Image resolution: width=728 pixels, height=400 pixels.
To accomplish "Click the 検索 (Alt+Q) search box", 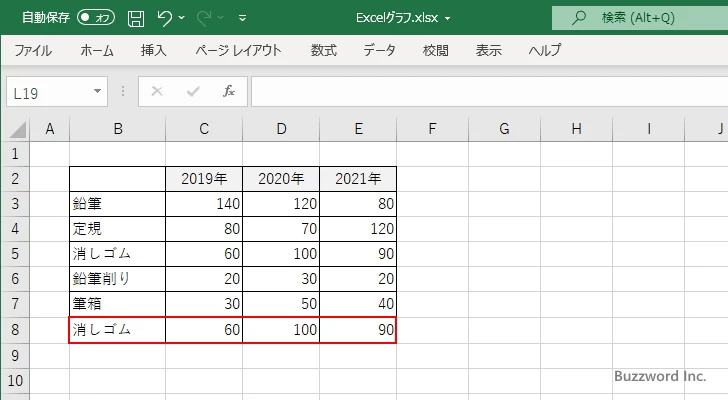I will pyautogui.click(x=640, y=18).
